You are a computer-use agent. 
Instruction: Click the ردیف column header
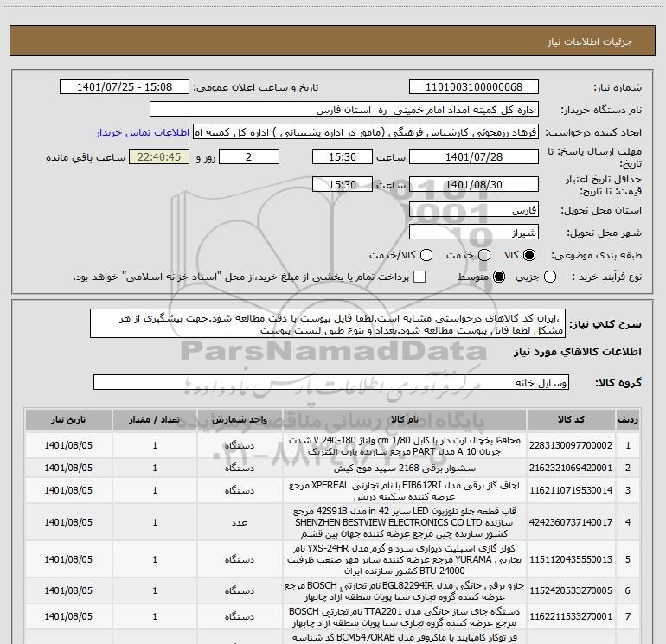coord(628,420)
